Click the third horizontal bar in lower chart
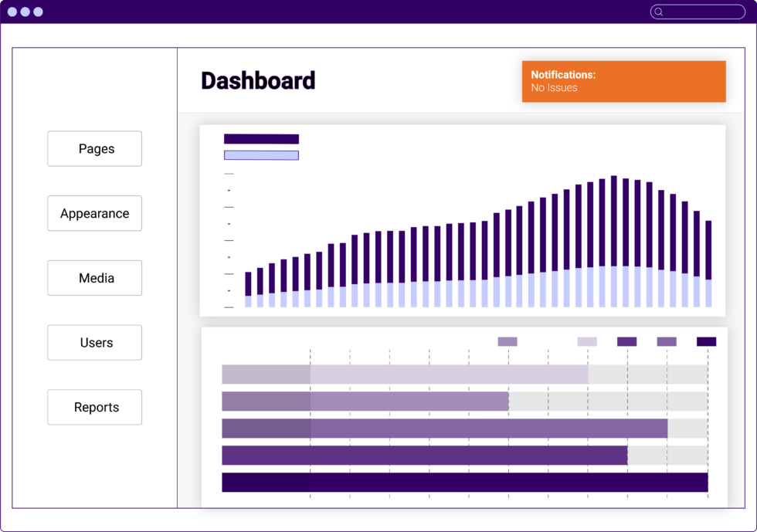Screen dimensions: 757x532 pyautogui.click(x=444, y=429)
